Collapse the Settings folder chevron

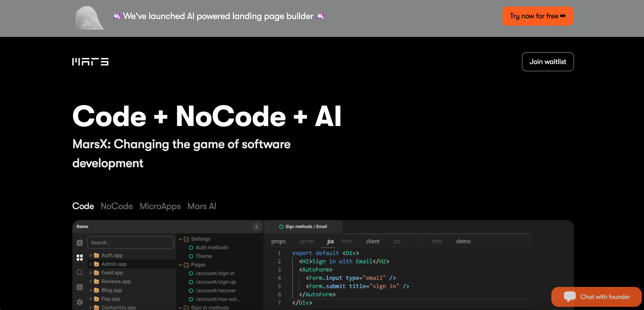pos(180,239)
